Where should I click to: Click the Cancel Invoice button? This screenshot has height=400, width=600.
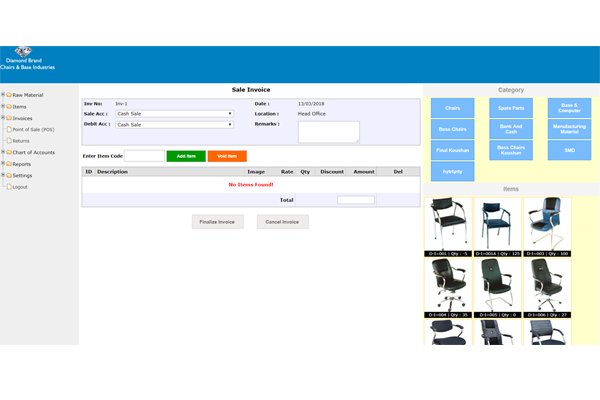click(283, 221)
